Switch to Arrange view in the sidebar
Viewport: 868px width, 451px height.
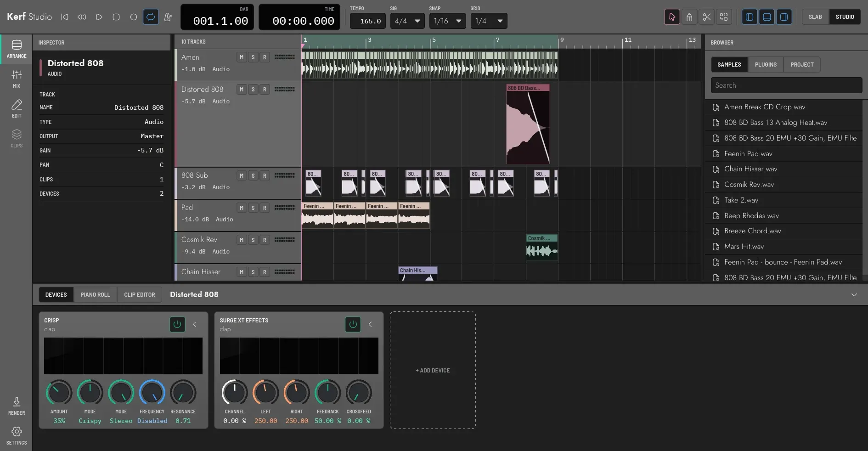tap(17, 49)
